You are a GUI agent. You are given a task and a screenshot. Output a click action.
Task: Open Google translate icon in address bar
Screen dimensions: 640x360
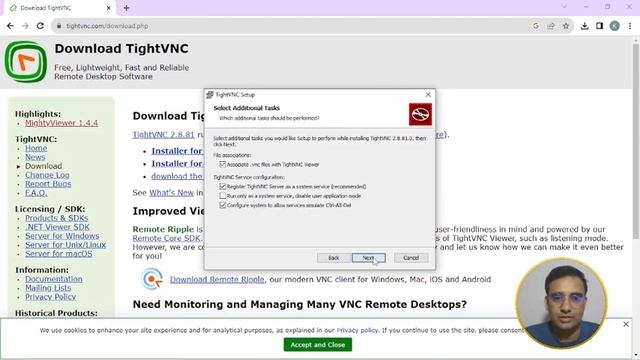point(536,26)
